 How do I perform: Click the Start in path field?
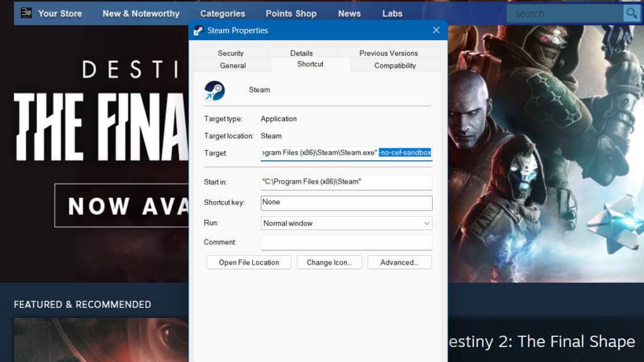click(x=346, y=182)
